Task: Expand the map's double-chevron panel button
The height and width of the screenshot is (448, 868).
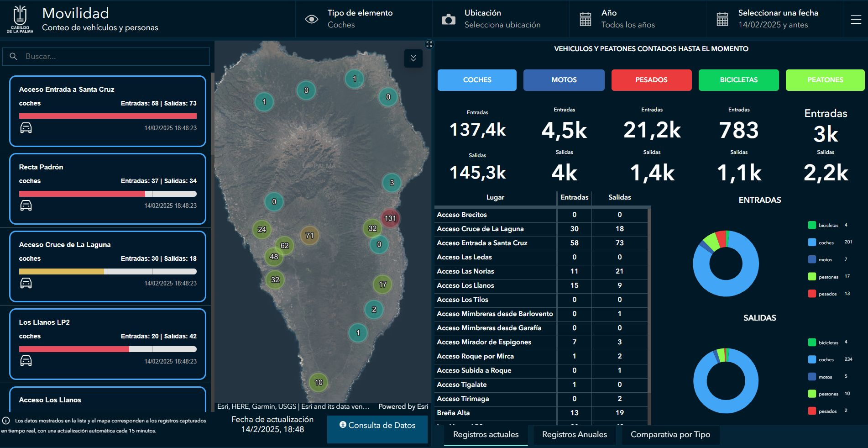Action: pos(413,58)
